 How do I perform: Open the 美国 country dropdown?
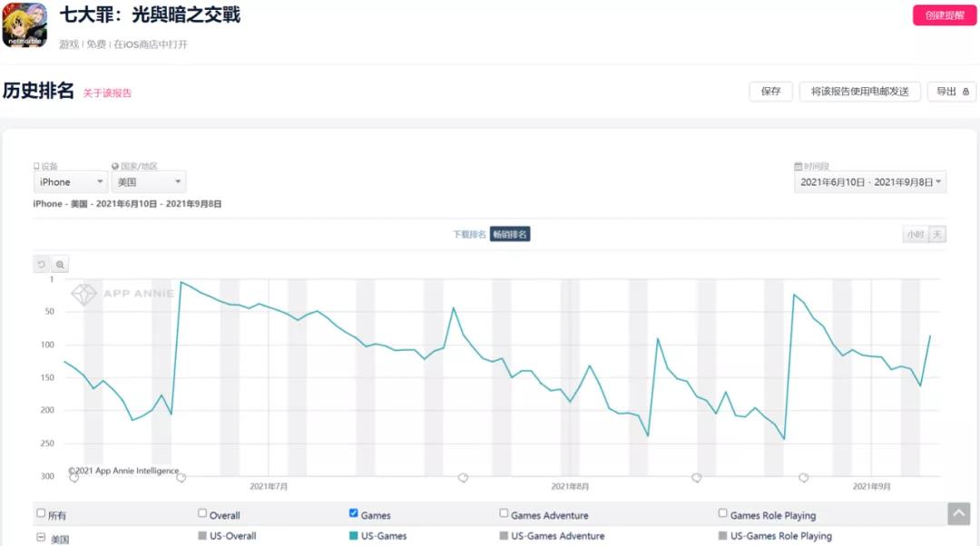coord(149,182)
